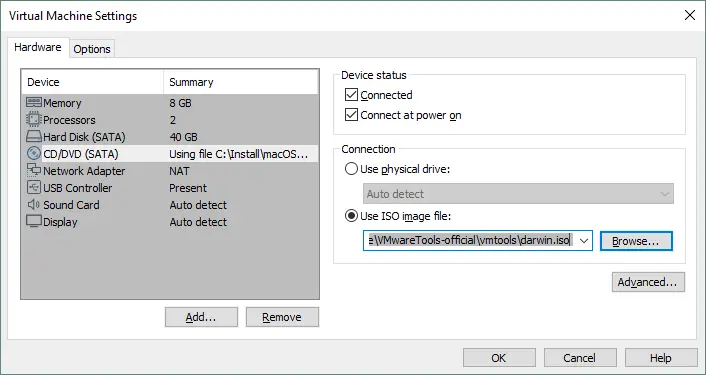Viewport: 706px width, 375px height.
Task: Click the Sound Card speaker icon
Action: (x=34, y=205)
